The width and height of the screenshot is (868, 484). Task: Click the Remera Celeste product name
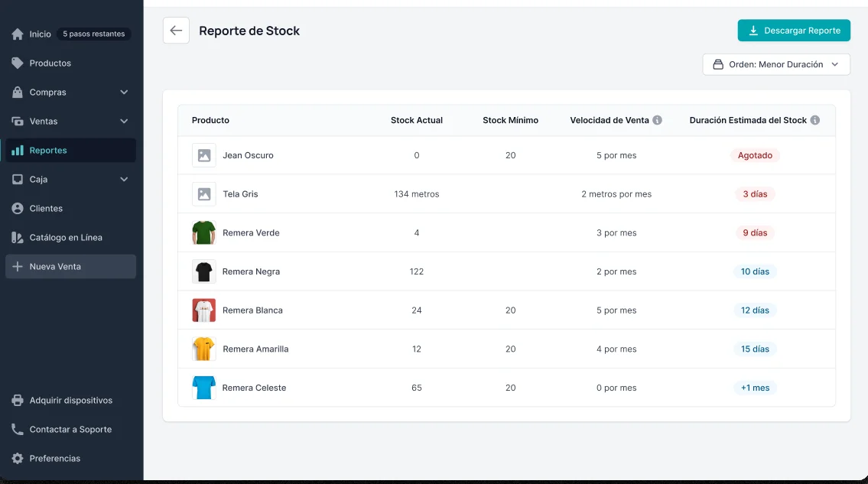(x=254, y=388)
